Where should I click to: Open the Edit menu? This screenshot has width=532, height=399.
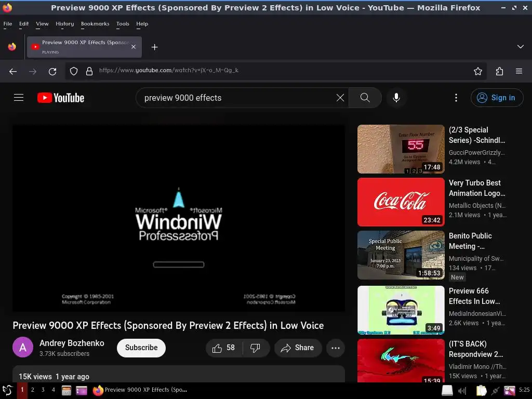tap(24, 24)
